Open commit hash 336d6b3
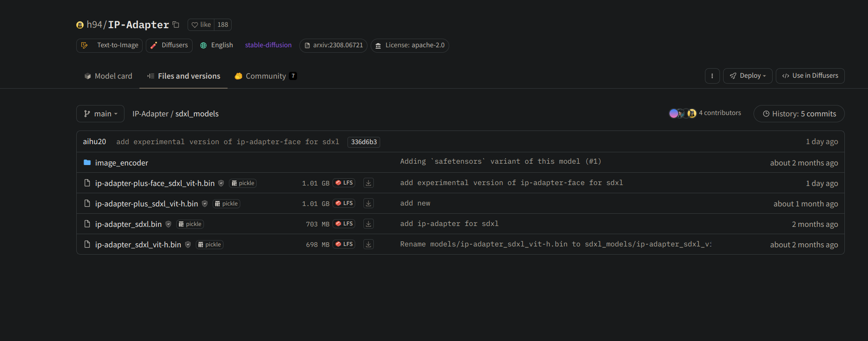 [363, 142]
